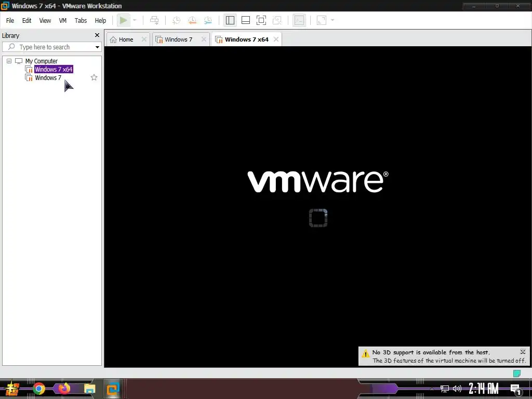Close the Library panel
The image size is (532, 399).
click(x=97, y=35)
